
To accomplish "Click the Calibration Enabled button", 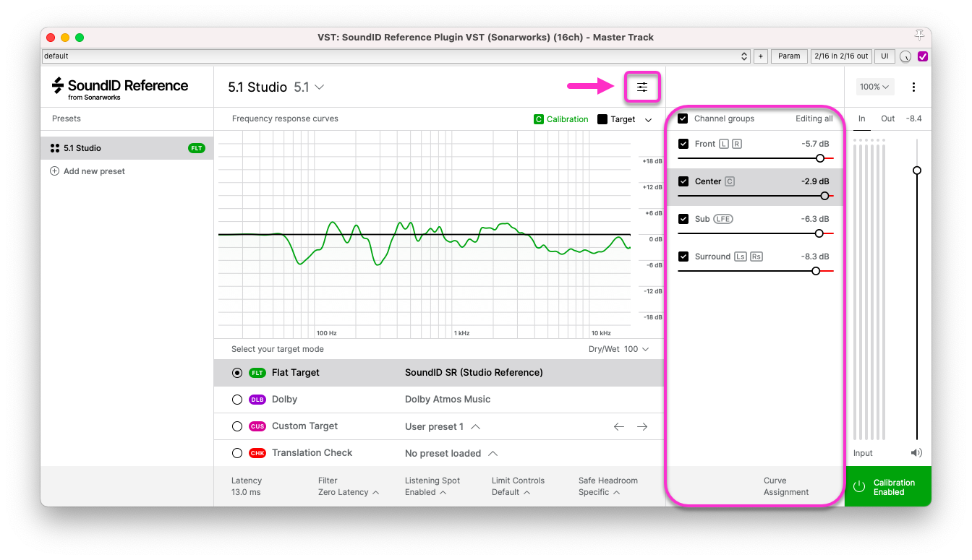I will [888, 486].
